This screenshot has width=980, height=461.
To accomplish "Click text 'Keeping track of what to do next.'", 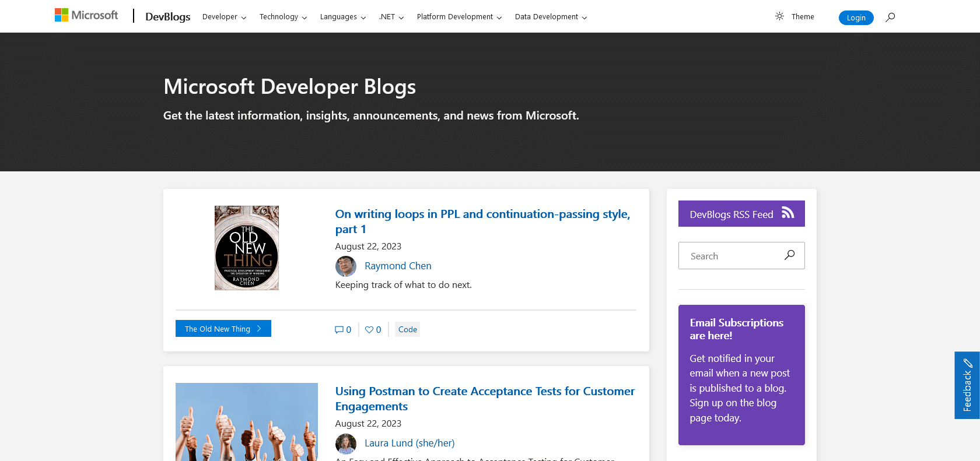I will pos(404,285).
